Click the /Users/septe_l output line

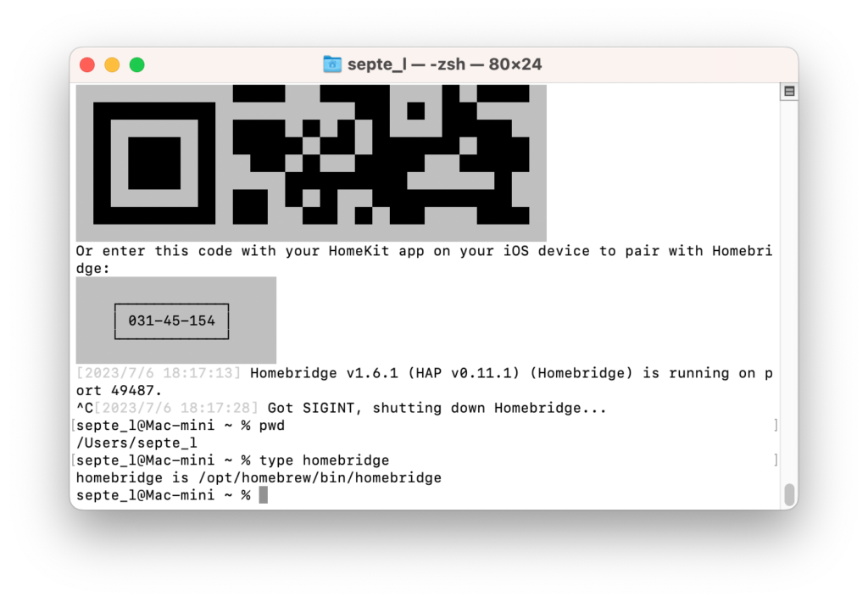pyautogui.click(x=136, y=443)
